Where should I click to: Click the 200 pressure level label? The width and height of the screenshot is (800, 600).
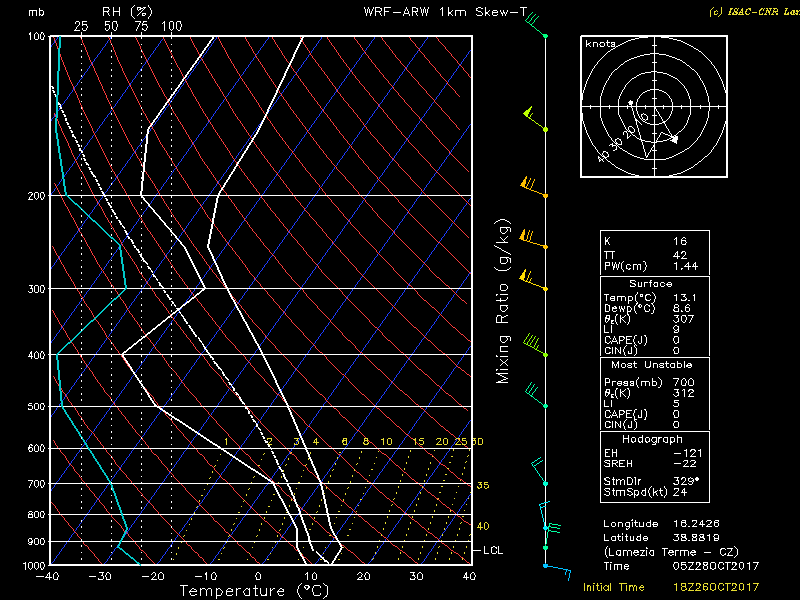click(x=36, y=196)
